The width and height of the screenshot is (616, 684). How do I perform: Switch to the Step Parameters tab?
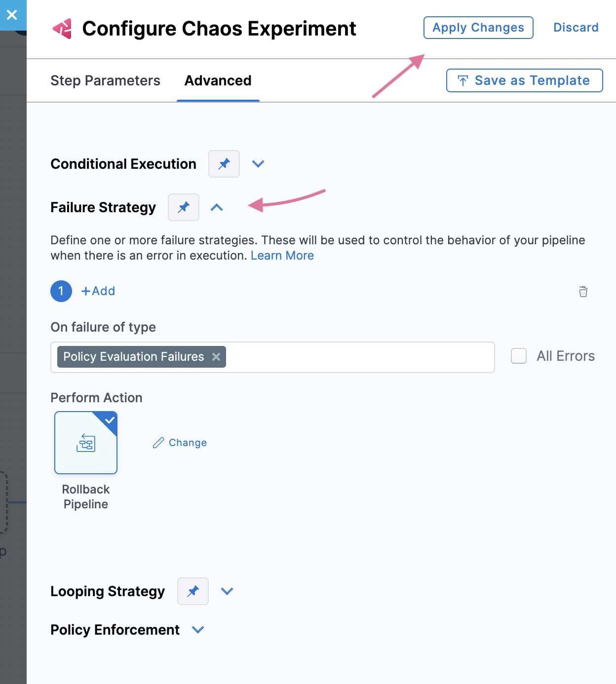click(105, 80)
